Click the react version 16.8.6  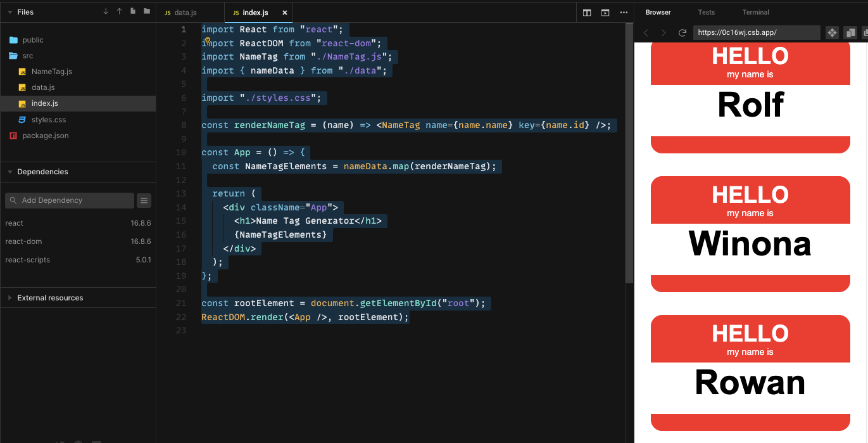pos(141,223)
